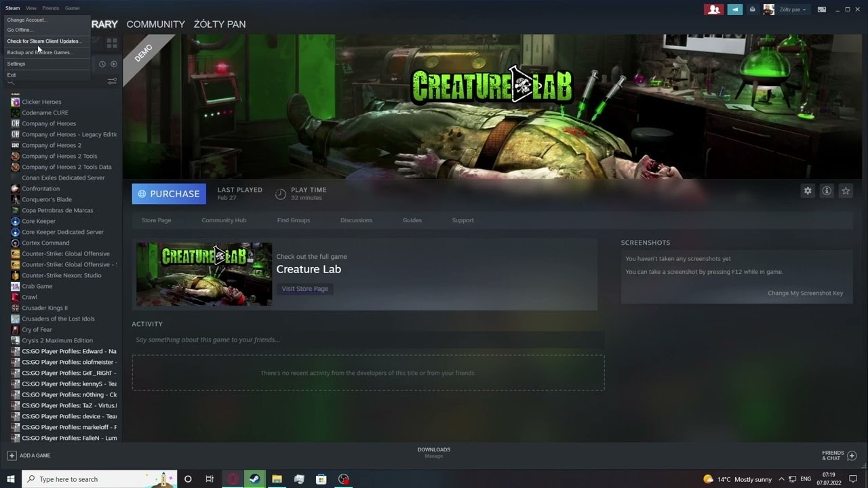868x488 pixels.
Task: Open the Friends & Chat label
Action: [x=833, y=455]
